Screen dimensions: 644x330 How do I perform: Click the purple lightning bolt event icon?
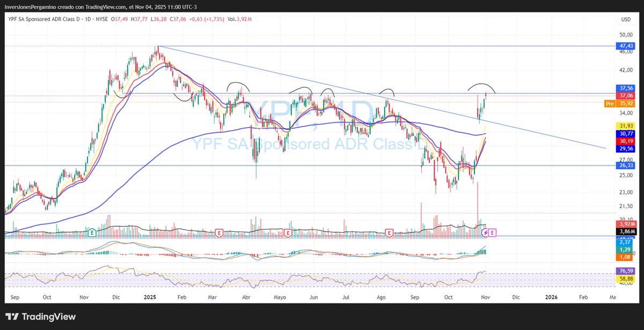[x=486, y=233]
